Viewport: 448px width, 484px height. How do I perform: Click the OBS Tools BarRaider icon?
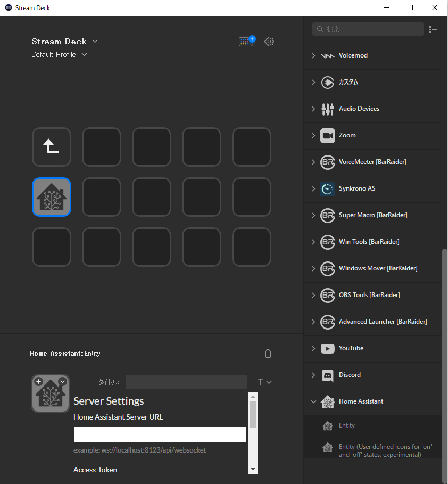[327, 295]
